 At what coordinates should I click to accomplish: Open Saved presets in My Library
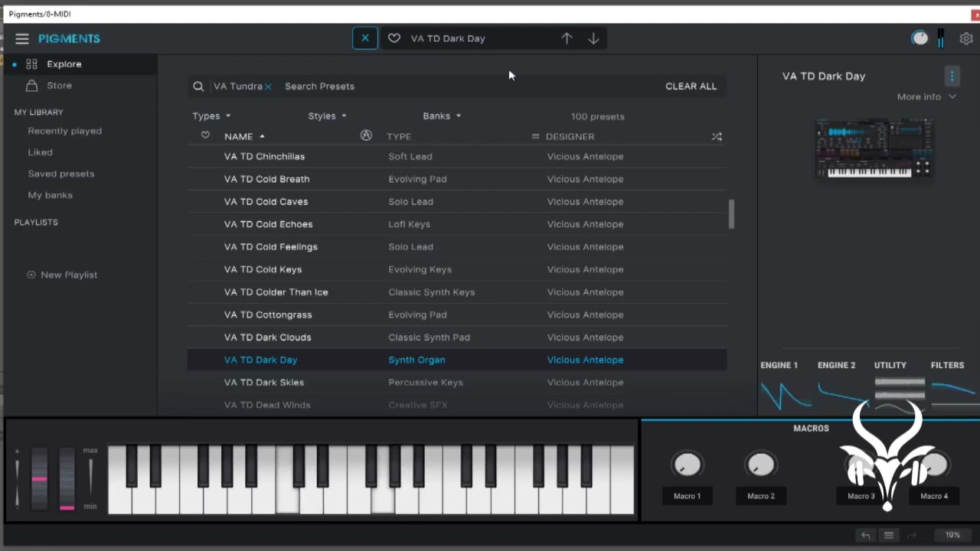click(61, 174)
